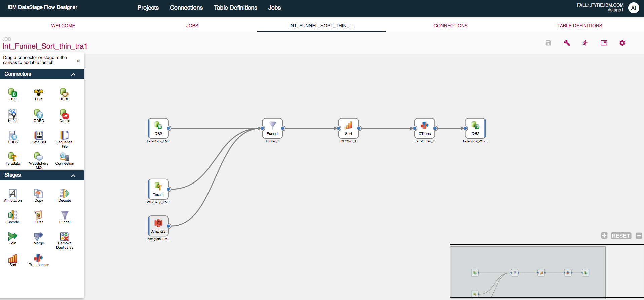The height and width of the screenshot is (300, 644).
Task: Select the BDFS connector icon
Action: coord(13,135)
